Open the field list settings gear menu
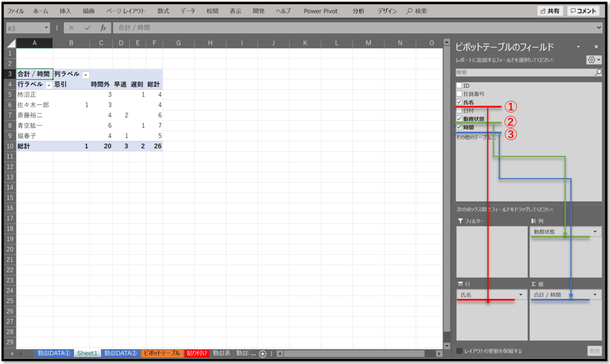This screenshot has height=364, width=610. pos(594,60)
